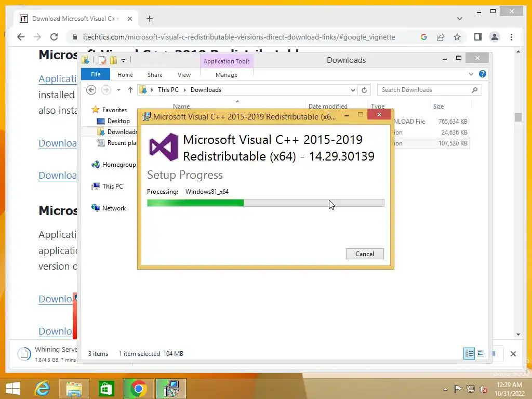Click the Chrome address bar URL

pos(239,37)
